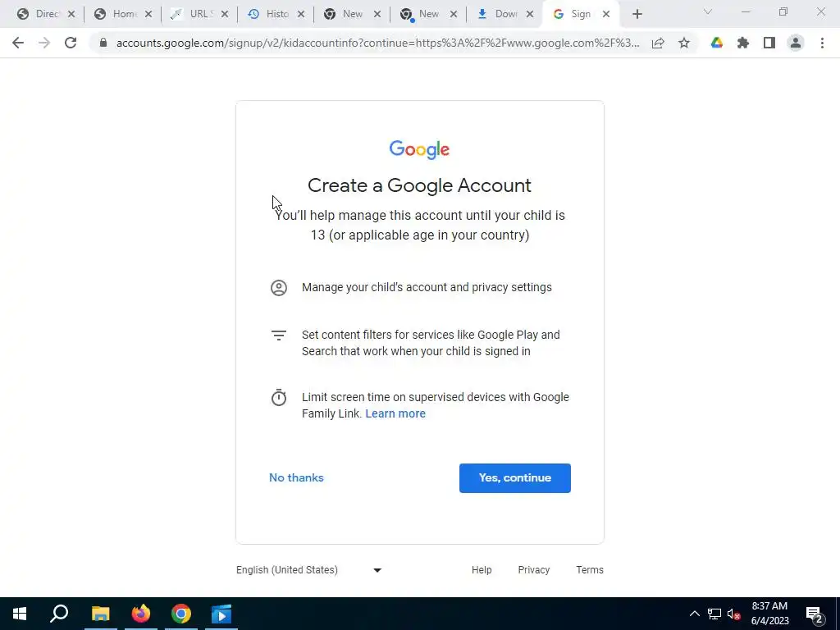Reload the current page
This screenshot has height=630, width=840.
pos(71,43)
